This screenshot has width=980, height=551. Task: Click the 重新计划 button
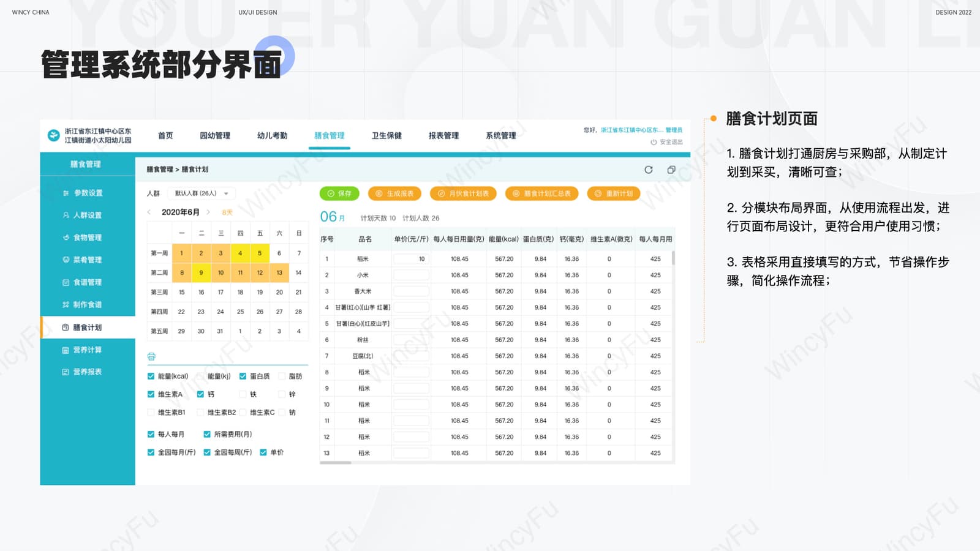click(614, 193)
